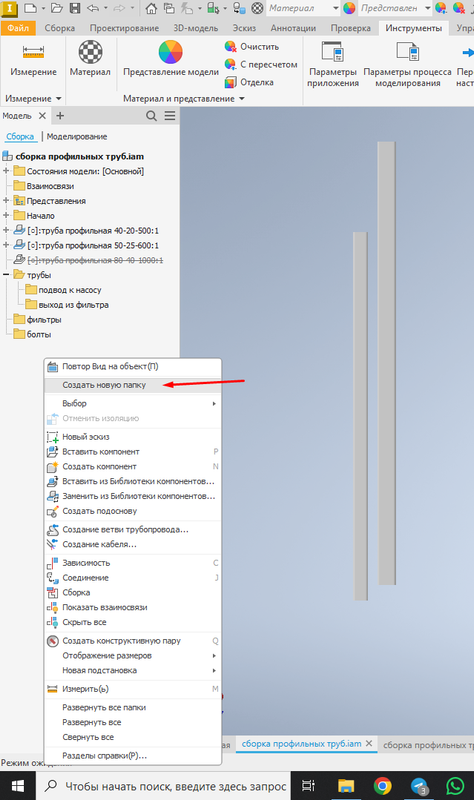Click the Redo arrow icon
The width and height of the screenshot is (474, 800).
(x=118, y=8)
